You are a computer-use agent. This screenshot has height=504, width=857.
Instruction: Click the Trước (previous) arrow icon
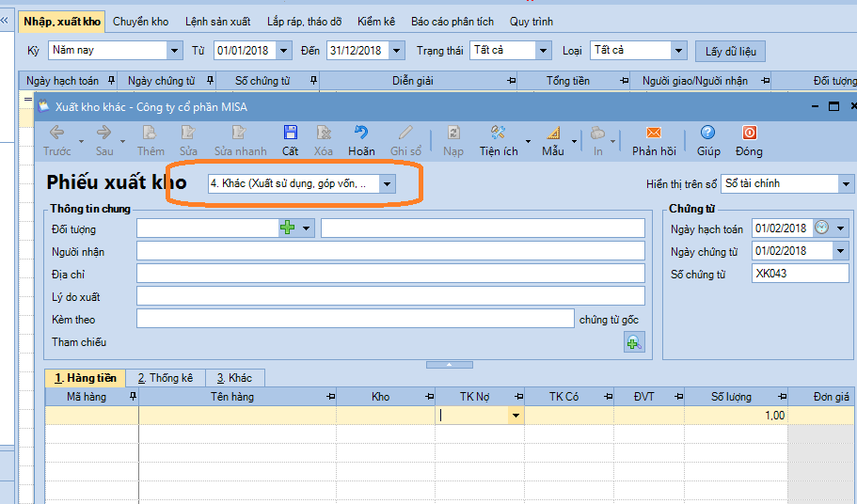pyautogui.click(x=56, y=133)
